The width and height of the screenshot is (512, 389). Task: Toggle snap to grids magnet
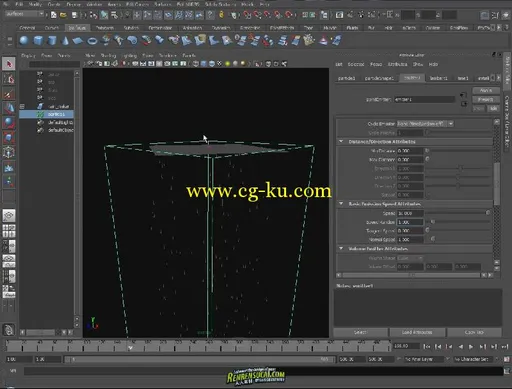click(x=247, y=15)
